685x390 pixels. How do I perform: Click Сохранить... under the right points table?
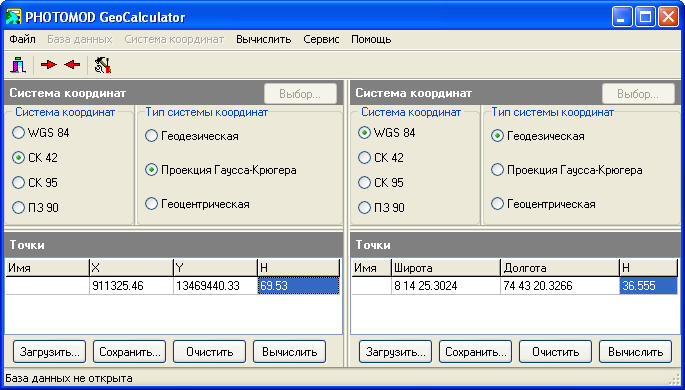pyautogui.click(x=475, y=352)
